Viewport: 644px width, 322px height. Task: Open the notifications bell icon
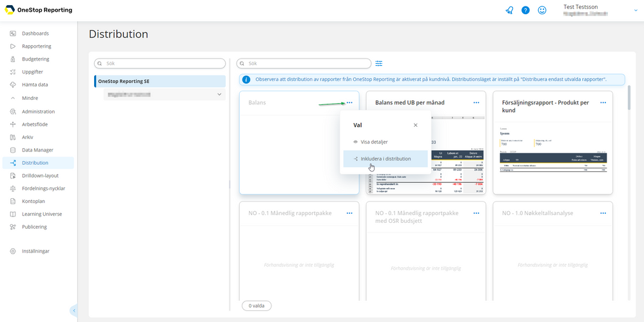pyautogui.click(x=509, y=11)
